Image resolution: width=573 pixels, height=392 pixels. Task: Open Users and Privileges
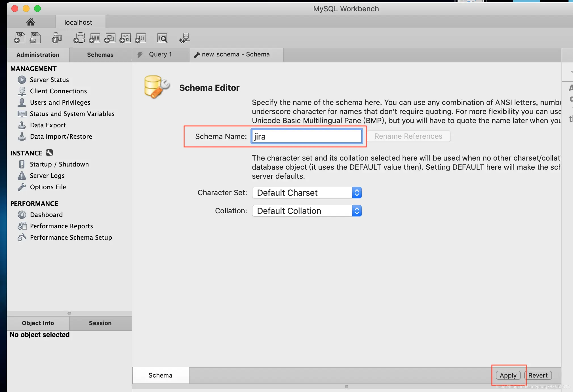(60, 102)
